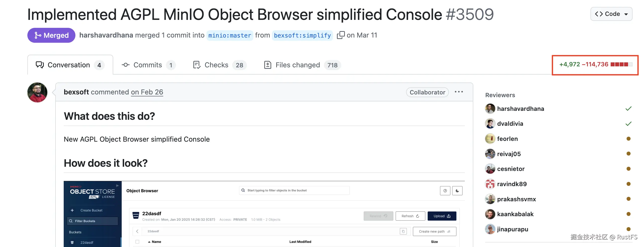Image resolution: width=644 pixels, height=247 pixels.
Task: Open the Code dropdown
Action: 611,14
